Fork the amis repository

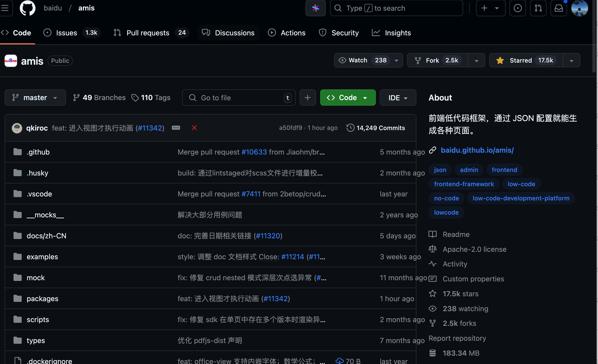tap(438, 60)
